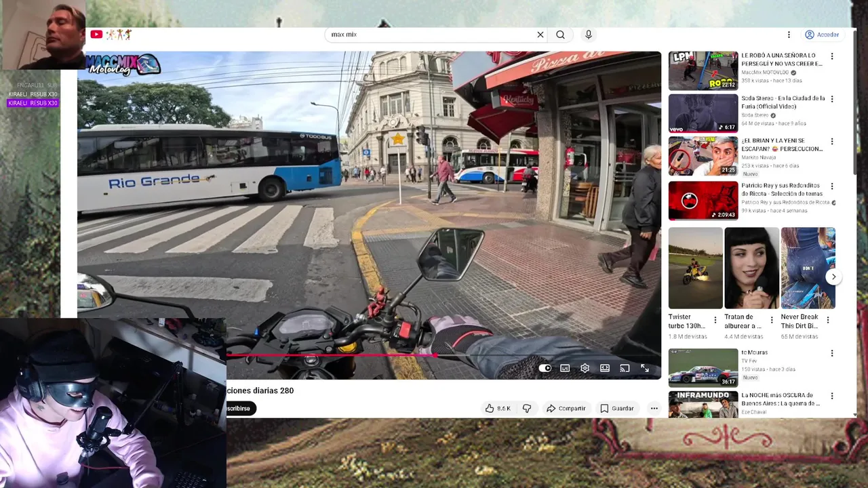Play Soda Stereo 'En la Ciudad de la Furia'
Viewport: 868px width, 488px height.
click(703, 113)
